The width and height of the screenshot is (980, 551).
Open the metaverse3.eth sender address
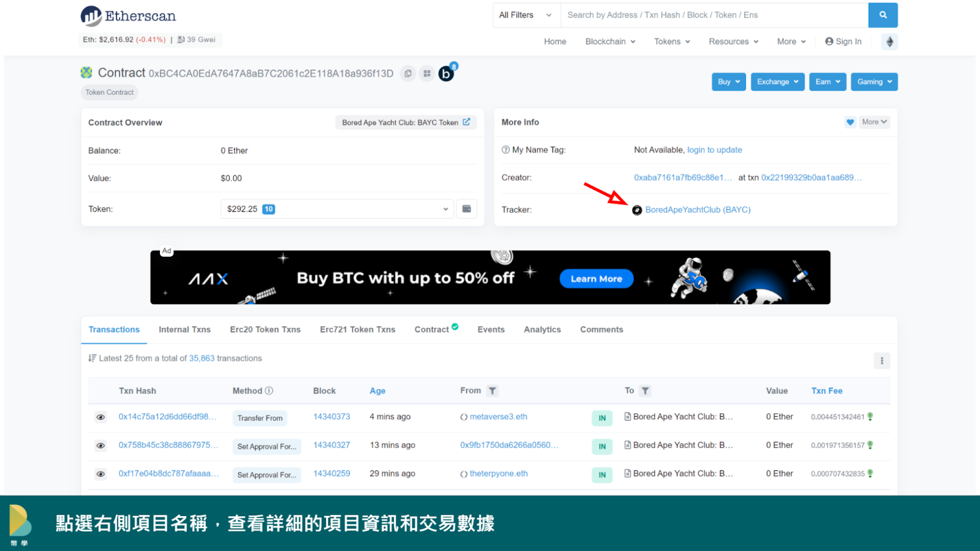pyautogui.click(x=499, y=417)
